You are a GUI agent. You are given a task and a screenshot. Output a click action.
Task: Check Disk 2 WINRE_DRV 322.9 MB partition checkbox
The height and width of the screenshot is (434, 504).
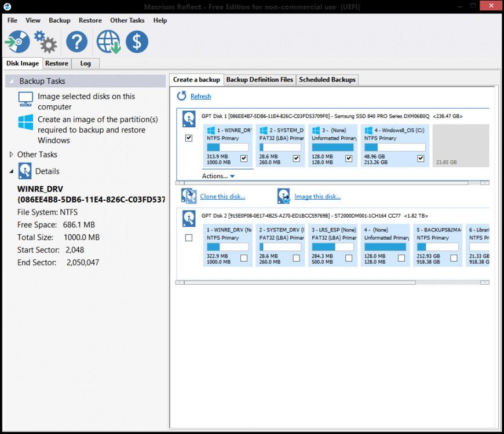pos(244,258)
